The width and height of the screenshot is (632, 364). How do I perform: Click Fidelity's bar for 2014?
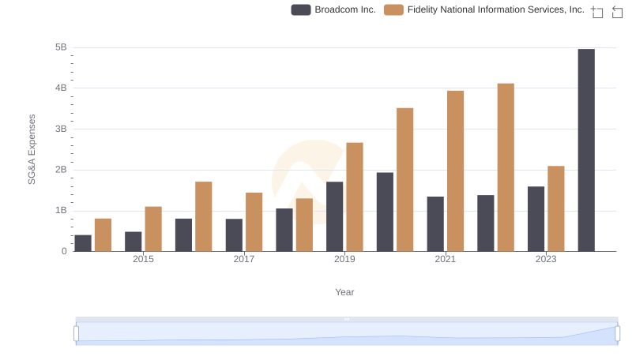coord(103,235)
